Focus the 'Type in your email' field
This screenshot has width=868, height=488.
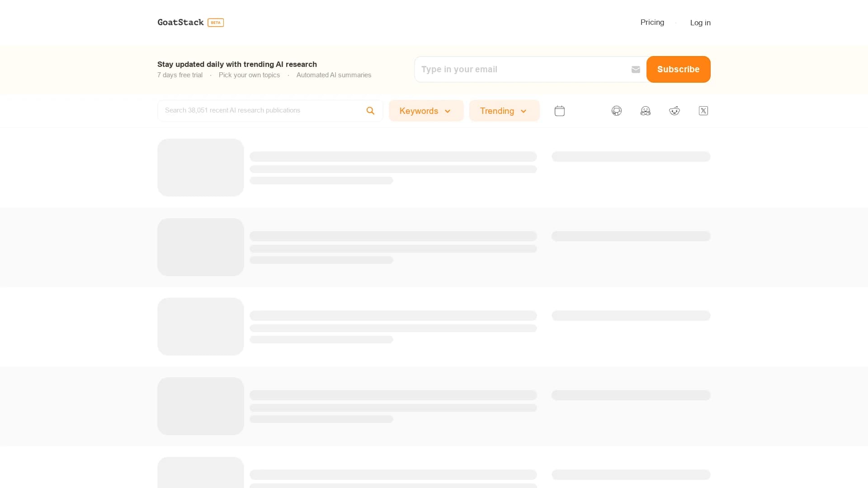click(530, 69)
